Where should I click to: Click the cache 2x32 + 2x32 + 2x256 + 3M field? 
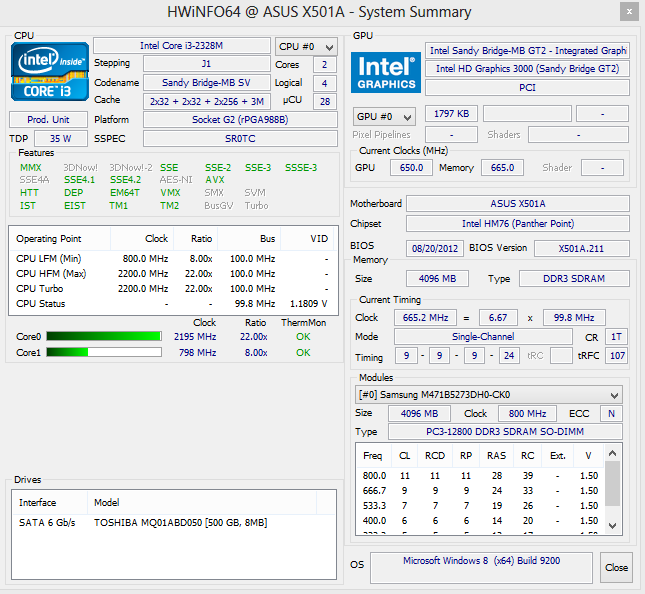(206, 102)
